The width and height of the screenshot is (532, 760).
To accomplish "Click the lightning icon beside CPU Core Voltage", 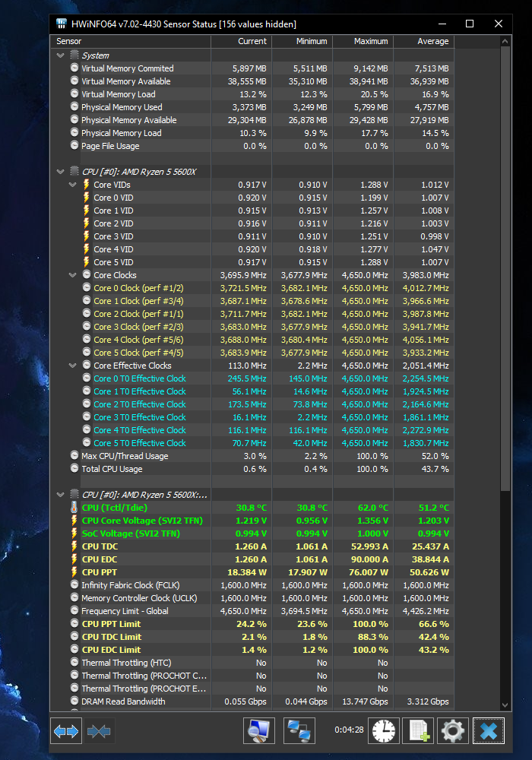I will click(74, 521).
